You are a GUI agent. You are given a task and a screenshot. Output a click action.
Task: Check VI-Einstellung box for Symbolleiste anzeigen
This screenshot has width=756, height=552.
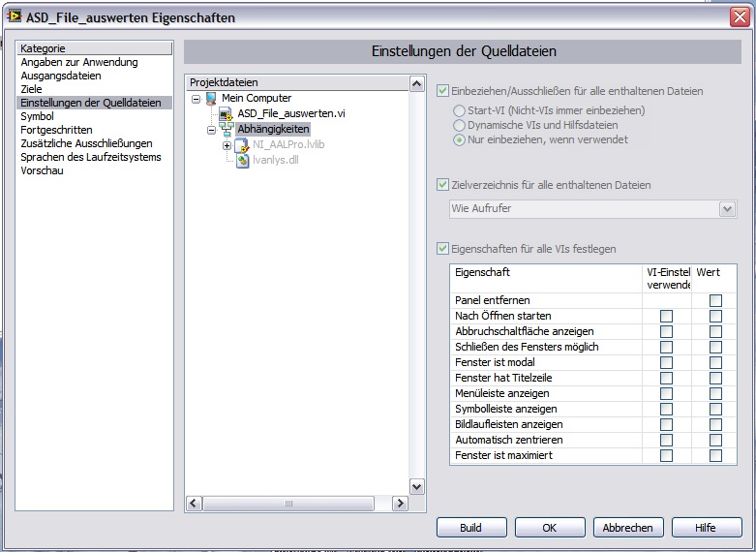666,409
